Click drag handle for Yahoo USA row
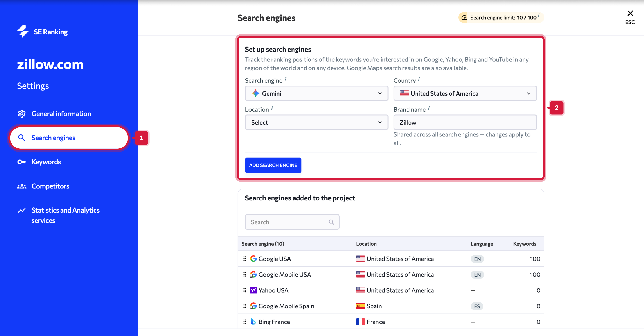This screenshot has height=336, width=644. (245, 290)
